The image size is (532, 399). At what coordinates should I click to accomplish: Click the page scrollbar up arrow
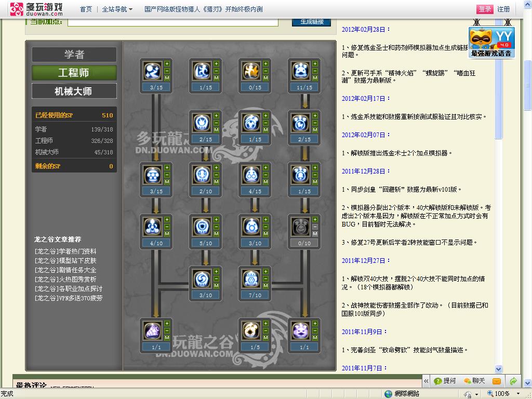528,4
